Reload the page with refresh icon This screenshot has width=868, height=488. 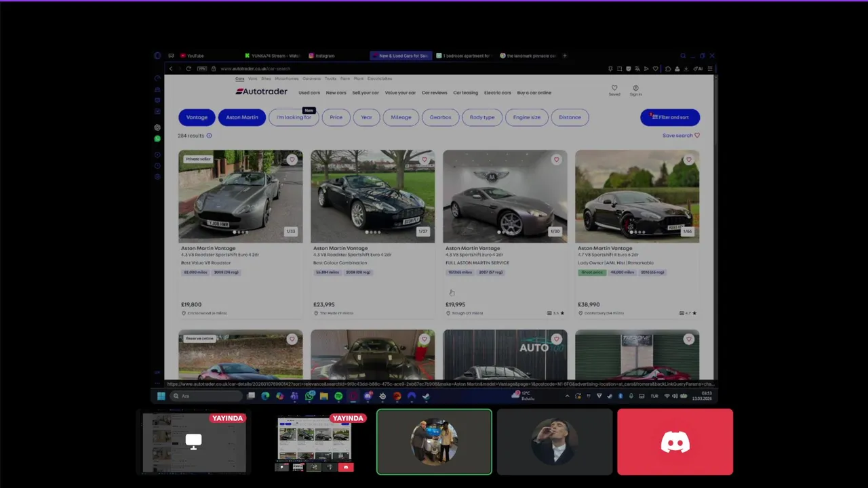pos(189,68)
